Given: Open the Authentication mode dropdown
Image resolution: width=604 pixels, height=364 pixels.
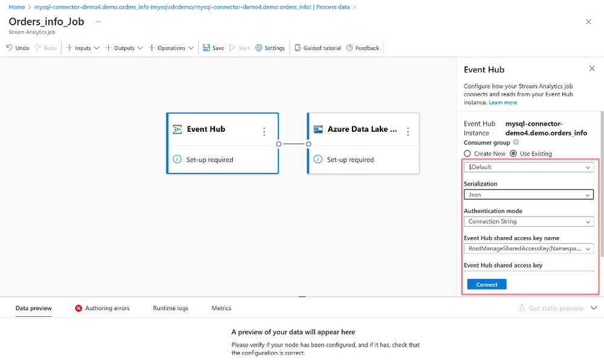Looking at the screenshot, I should click(528, 221).
